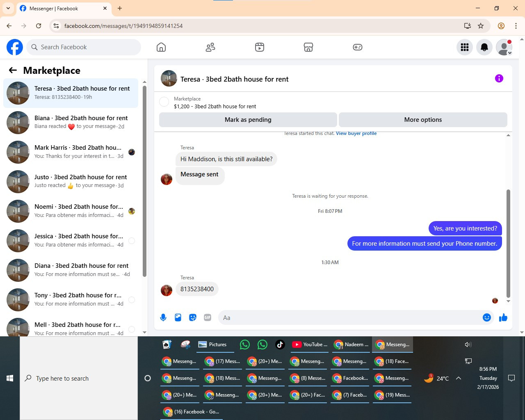Viewport: 525px width, 420px height.
Task: Open the Marketplace storefront icon
Action: 308,47
